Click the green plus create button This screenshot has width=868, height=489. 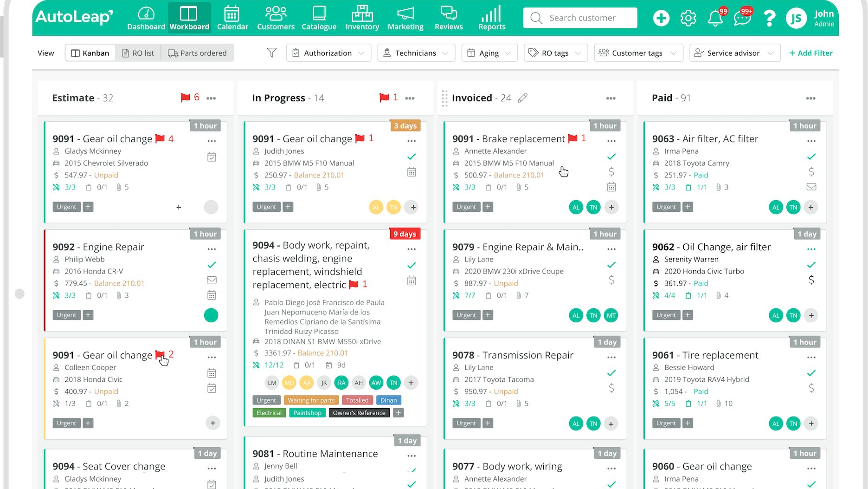tap(661, 18)
